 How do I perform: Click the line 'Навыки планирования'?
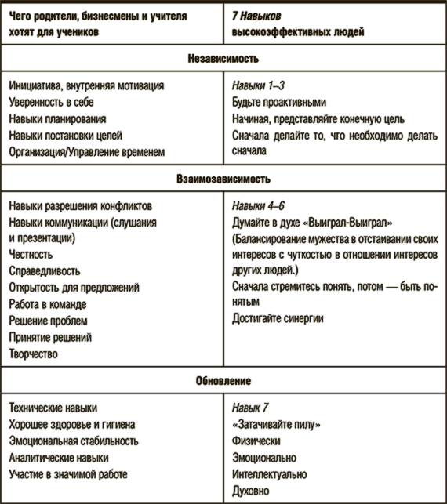57,119
